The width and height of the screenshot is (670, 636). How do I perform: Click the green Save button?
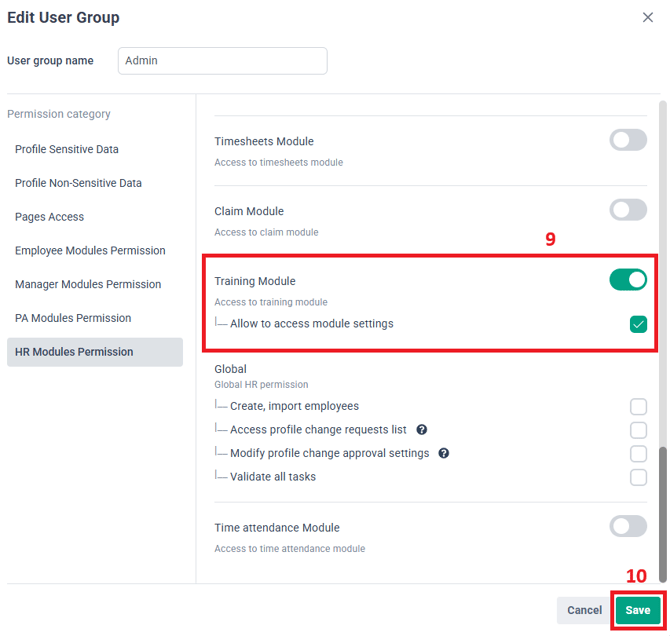point(637,610)
